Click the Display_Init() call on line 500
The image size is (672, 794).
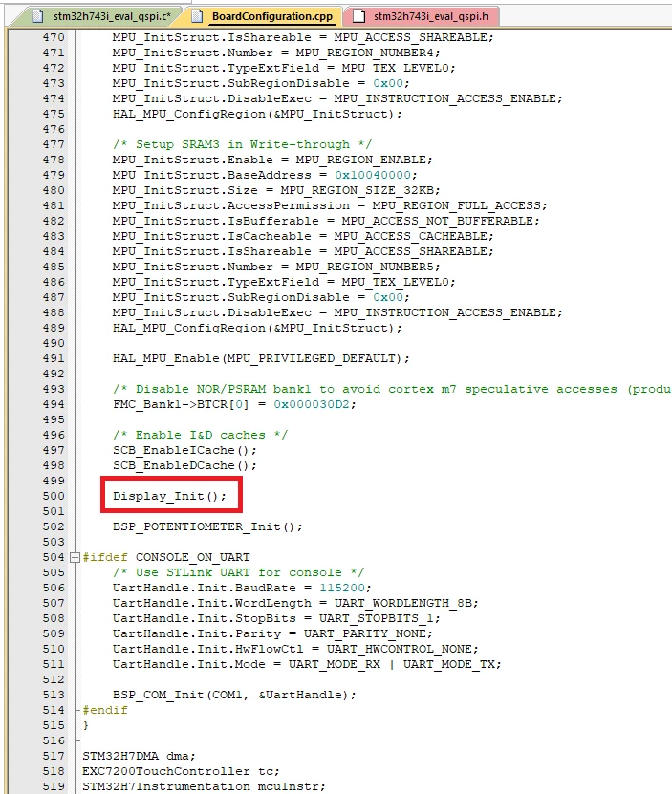[170, 496]
